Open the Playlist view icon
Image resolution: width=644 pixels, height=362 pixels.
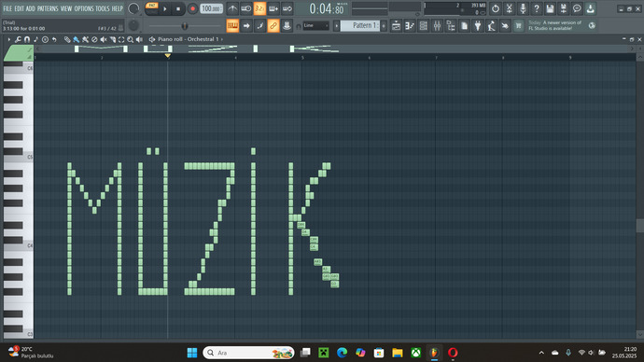point(396,26)
